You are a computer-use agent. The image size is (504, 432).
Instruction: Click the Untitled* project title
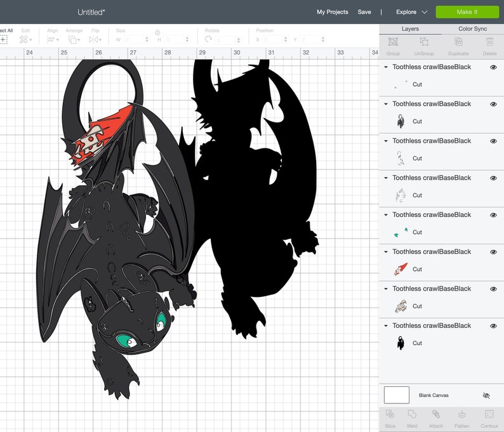click(91, 12)
